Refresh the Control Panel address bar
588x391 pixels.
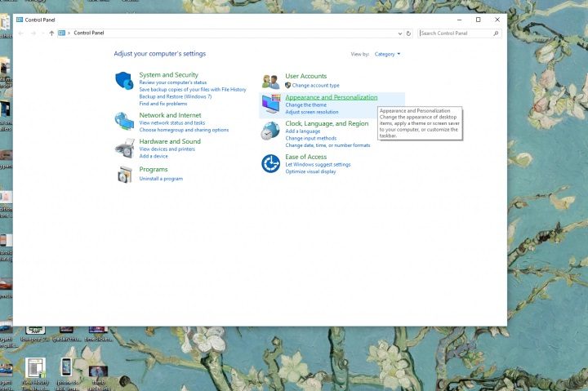coord(409,33)
